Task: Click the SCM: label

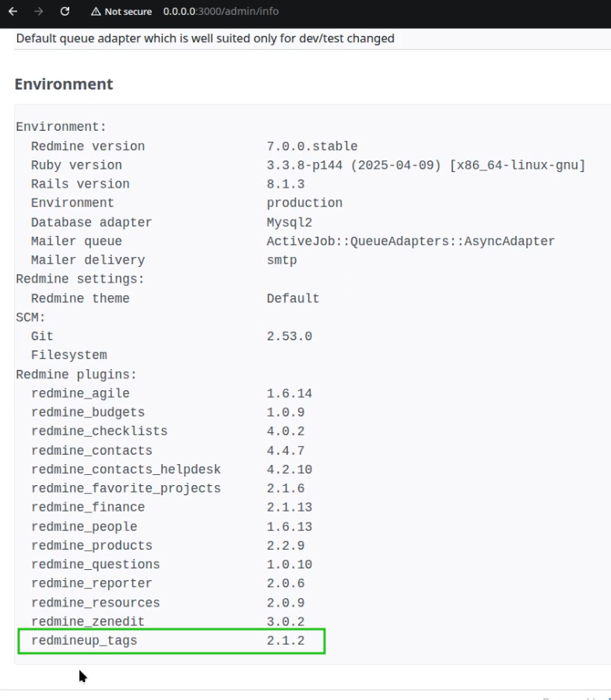Action: tap(31, 318)
